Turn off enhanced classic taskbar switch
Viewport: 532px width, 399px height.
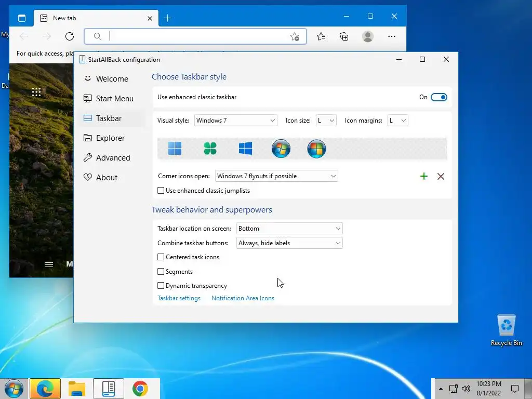point(438,97)
